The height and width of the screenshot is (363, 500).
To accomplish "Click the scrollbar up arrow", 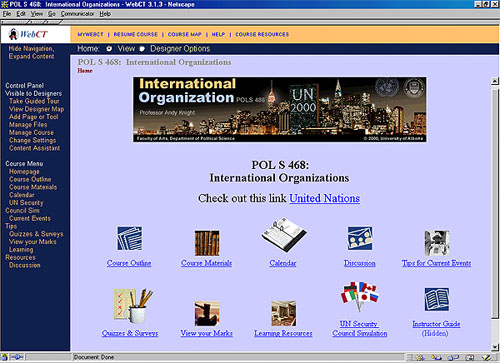I will tap(495, 81).
